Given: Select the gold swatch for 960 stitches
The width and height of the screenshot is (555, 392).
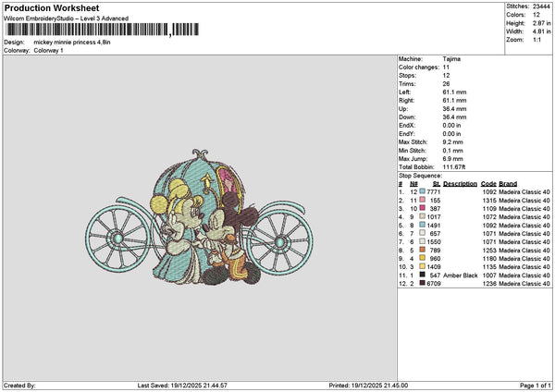Looking at the screenshot, I should 423,258.
